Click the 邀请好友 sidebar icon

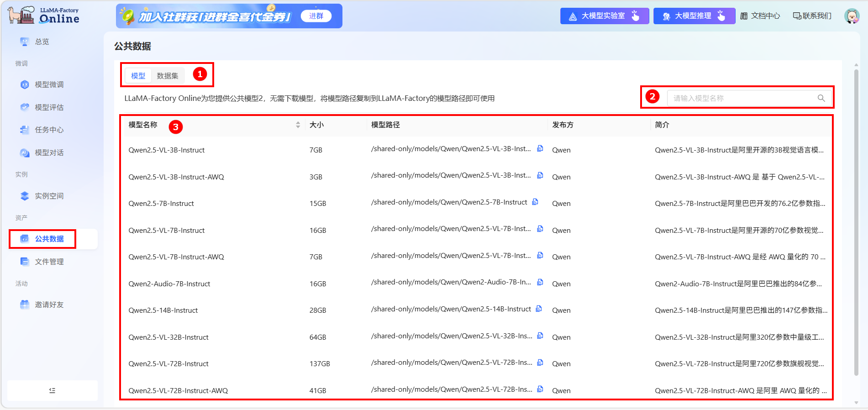pos(25,305)
